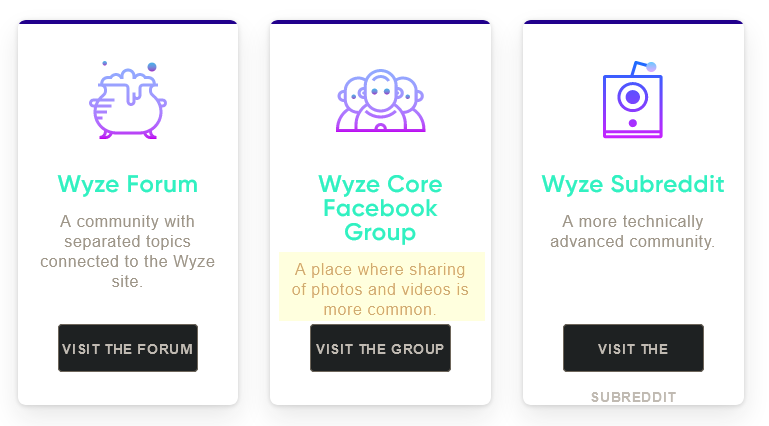Click the Wyze Core Facebook Group heading
Viewport: 769px width, 426px height.
point(380,208)
